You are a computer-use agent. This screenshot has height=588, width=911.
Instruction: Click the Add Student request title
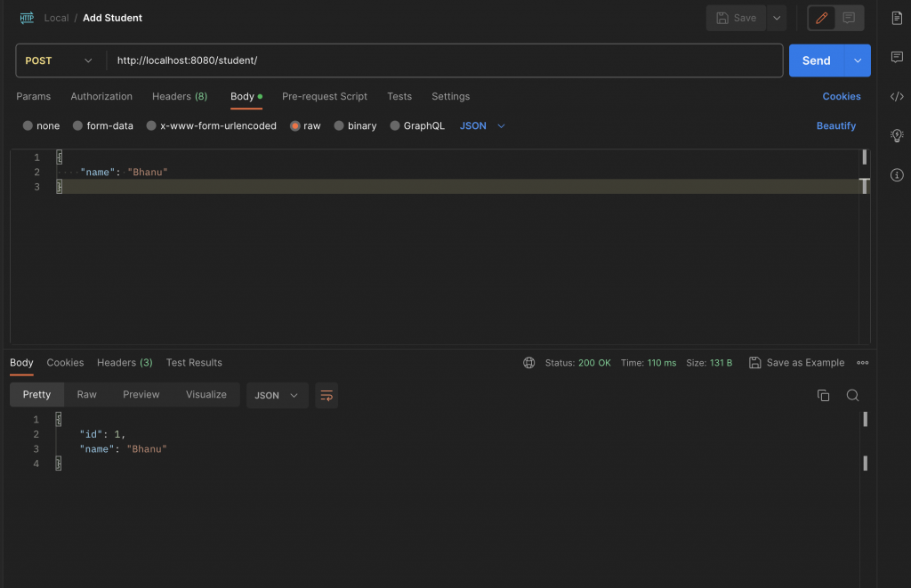(112, 18)
